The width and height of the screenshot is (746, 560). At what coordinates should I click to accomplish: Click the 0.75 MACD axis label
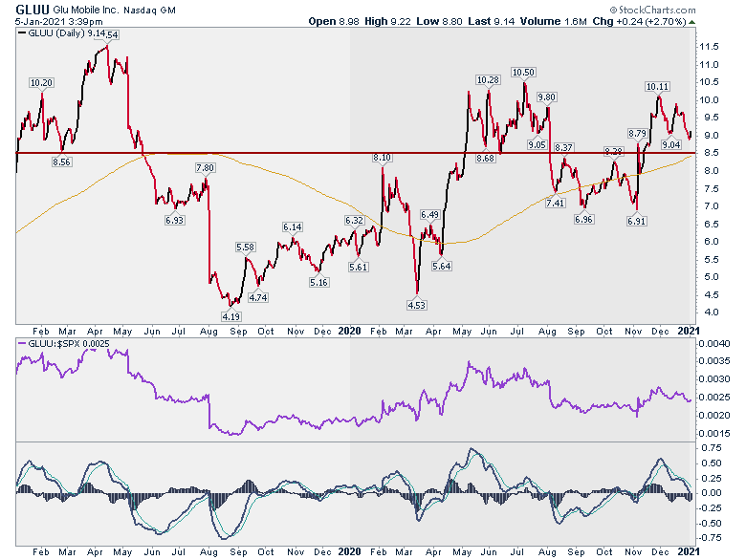point(712,448)
